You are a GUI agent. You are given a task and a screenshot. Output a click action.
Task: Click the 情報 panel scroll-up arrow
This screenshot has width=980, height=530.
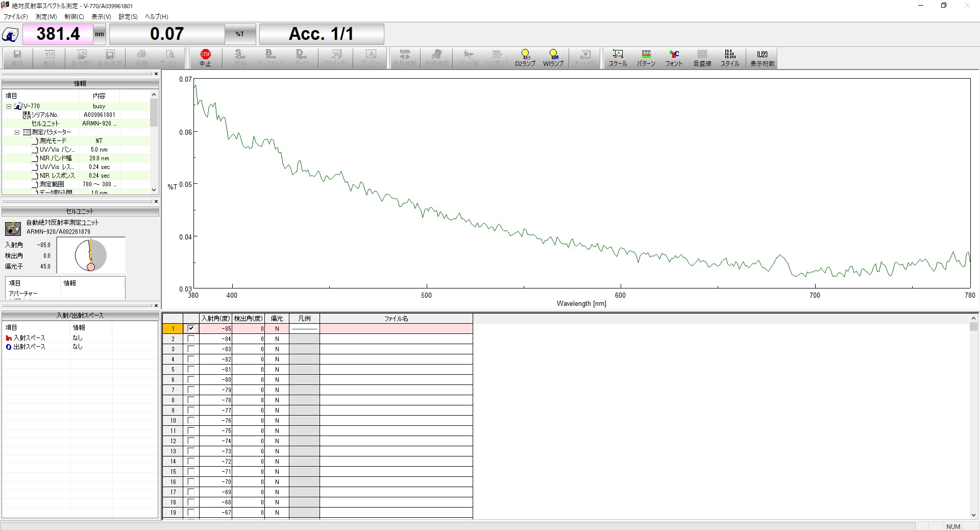coord(154,94)
